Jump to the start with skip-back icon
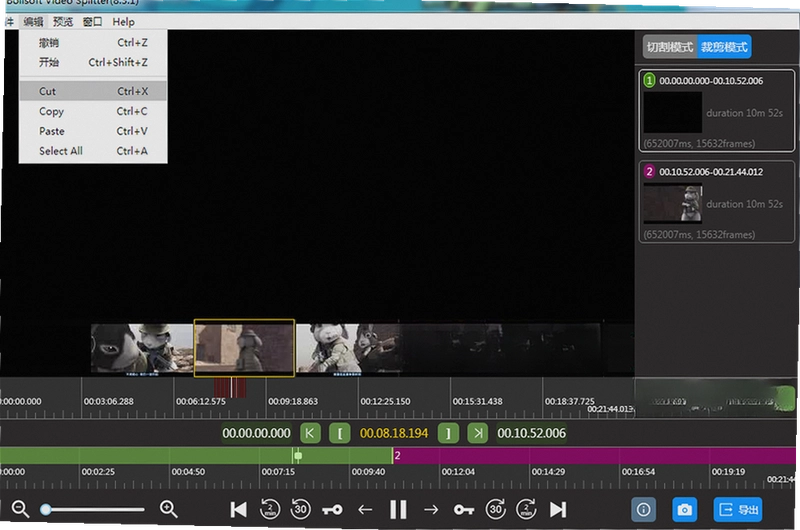The image size is (800, 530). pos(238,509)
